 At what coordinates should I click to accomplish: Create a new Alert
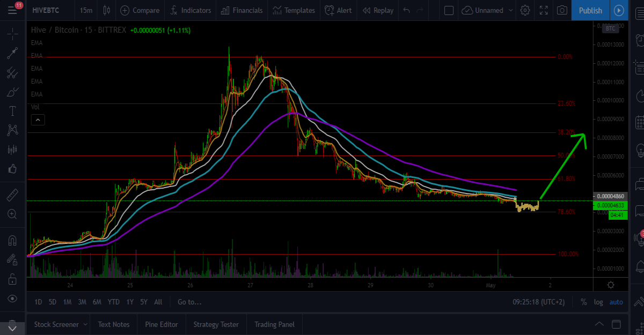coord(338,10)
